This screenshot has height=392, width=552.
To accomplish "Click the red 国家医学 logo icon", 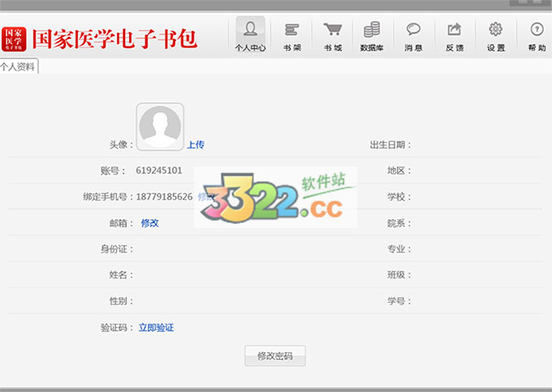I will tap(14, 39).
